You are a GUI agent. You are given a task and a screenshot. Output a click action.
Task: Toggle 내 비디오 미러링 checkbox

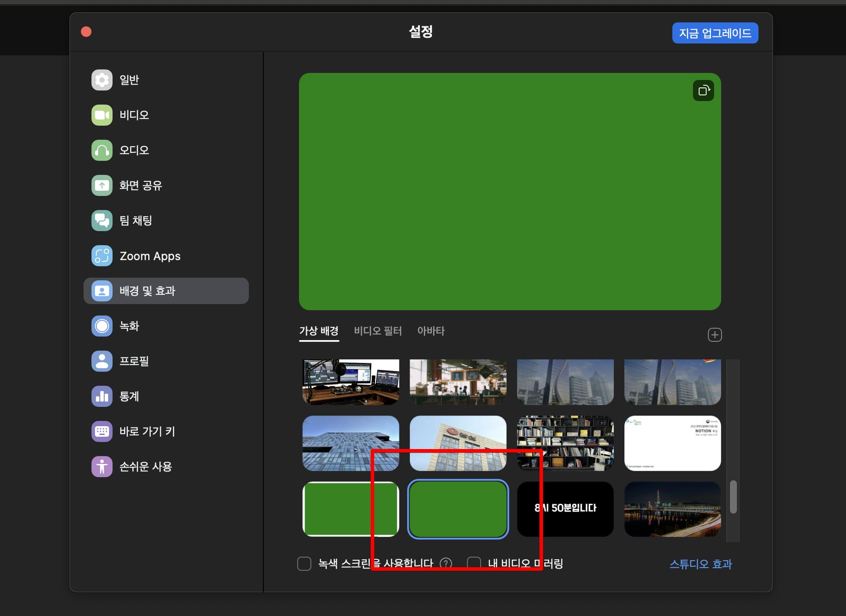tap(474, 564)
